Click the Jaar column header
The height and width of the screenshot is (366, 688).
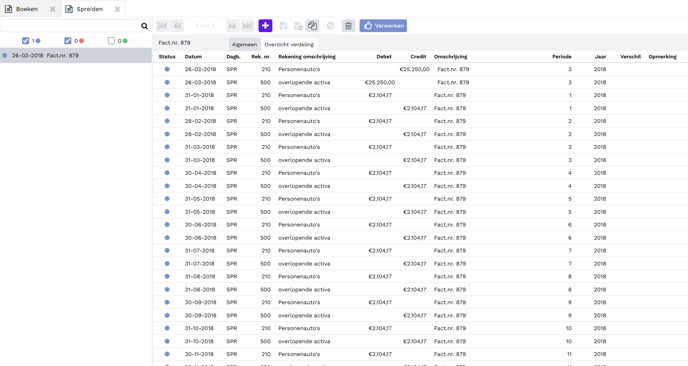click(600, 57)
